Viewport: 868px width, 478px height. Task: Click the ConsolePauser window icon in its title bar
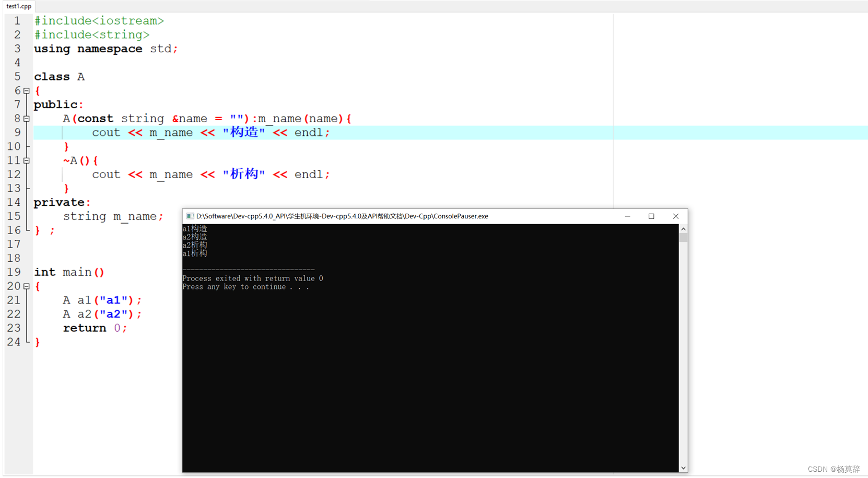[x=190, y=216]
